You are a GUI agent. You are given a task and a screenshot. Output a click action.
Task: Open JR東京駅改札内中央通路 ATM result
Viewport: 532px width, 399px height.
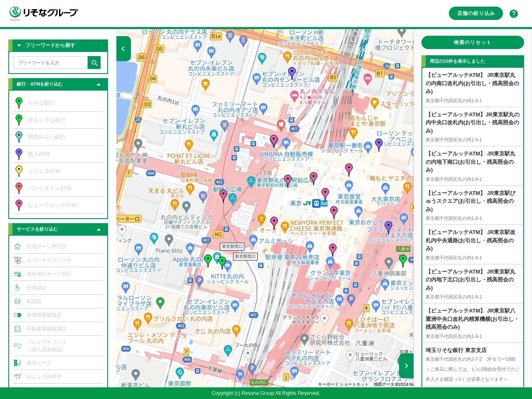tap(473, 245)
